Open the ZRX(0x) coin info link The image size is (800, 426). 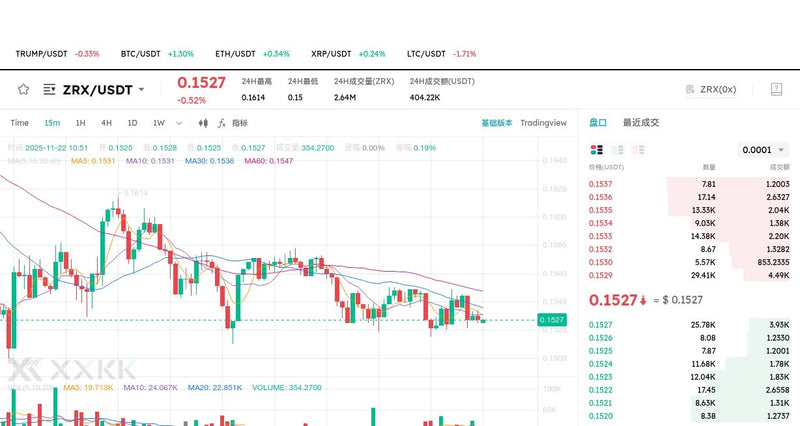tap(711, 89)
